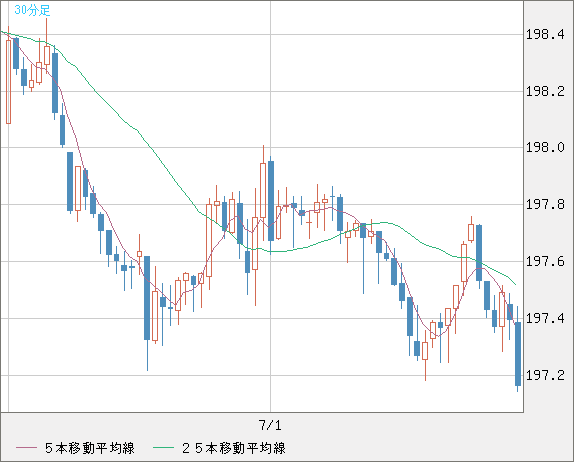The image size is (574, 462).
Task: Click the purple 5-period legend line sample
Action: (26, 448)
